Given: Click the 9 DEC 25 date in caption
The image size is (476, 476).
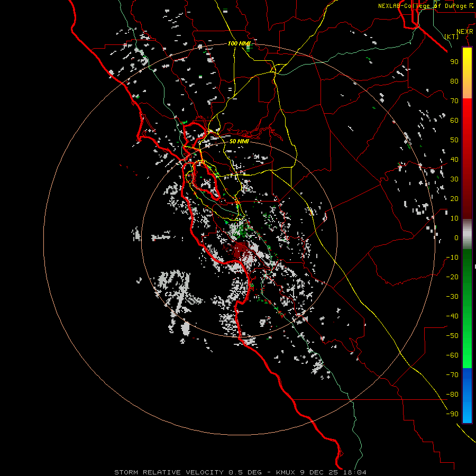Looking at the screenshot, I should [x=319, y=472].
